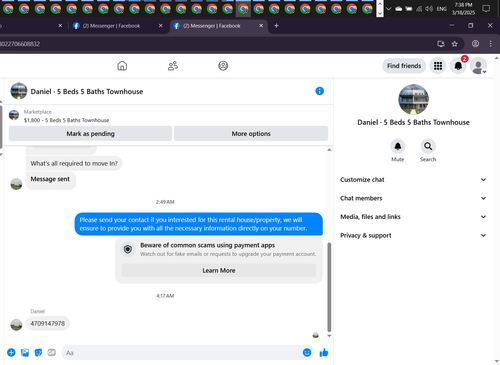Click the install/cast icon in address bar
Image resolution: width=500 pixels, height=365 pixels.
(441, 44)
